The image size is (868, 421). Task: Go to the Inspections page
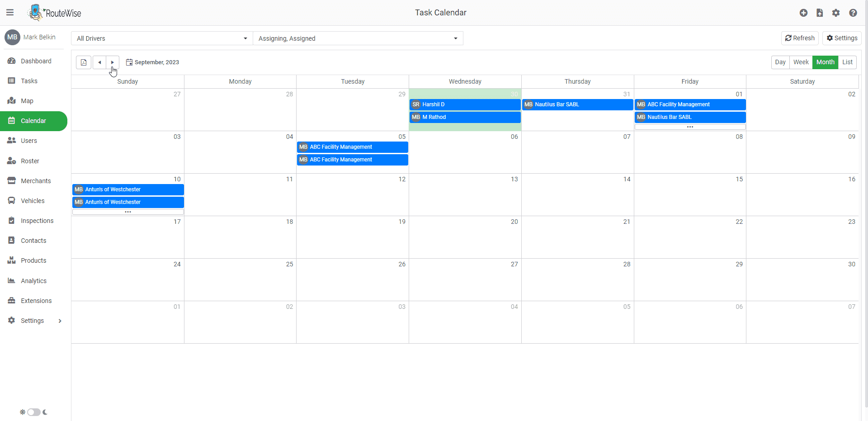pyautogui.click(x=37, y=220)
